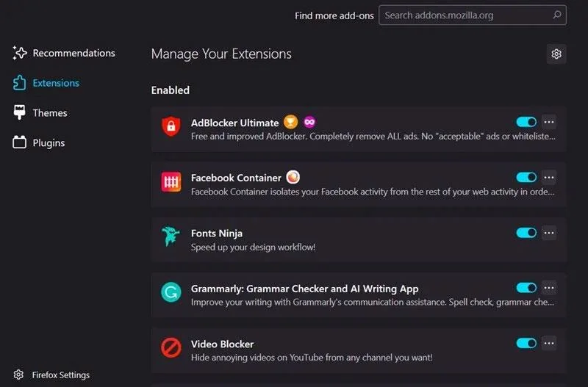Disable the AdBlocker Ultimate extension
The image size is (588, 387).
point(526,122)
